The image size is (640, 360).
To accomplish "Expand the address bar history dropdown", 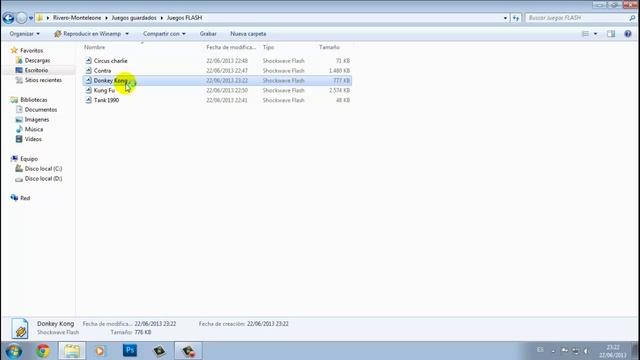I will pyautogui.click(x=505, y=18).
